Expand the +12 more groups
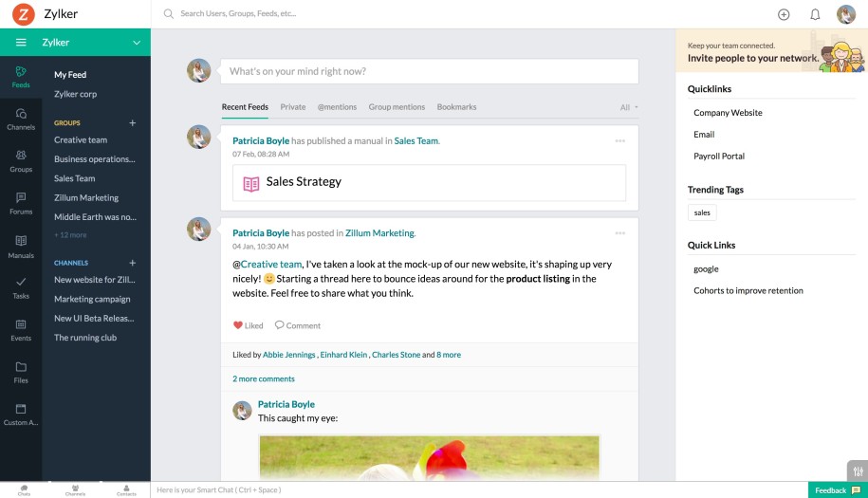 [70, 235]
